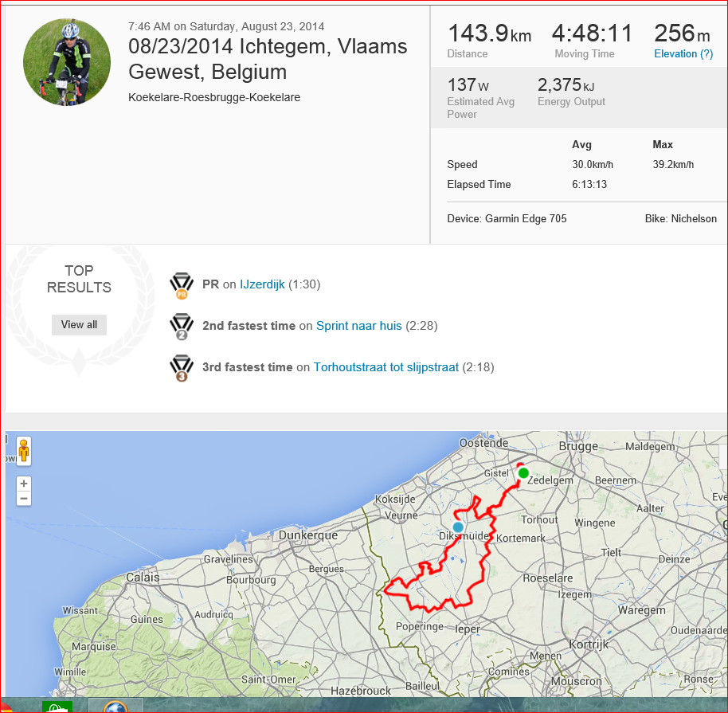Screen dimensions: 728x713
Task: Open the athlete profile photo
Action: coord(67,62)
